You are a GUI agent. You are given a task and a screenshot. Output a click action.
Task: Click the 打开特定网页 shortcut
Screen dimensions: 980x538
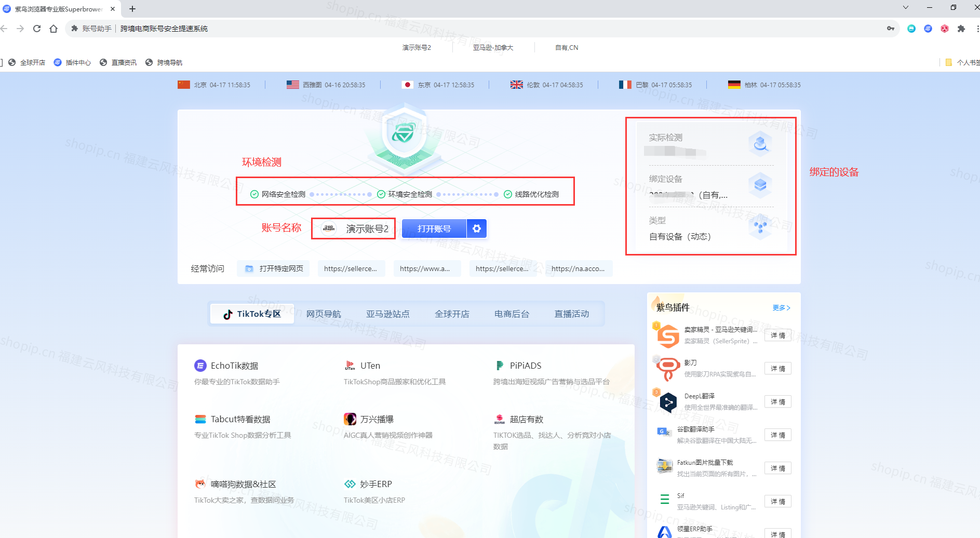(x=273, y=268)
